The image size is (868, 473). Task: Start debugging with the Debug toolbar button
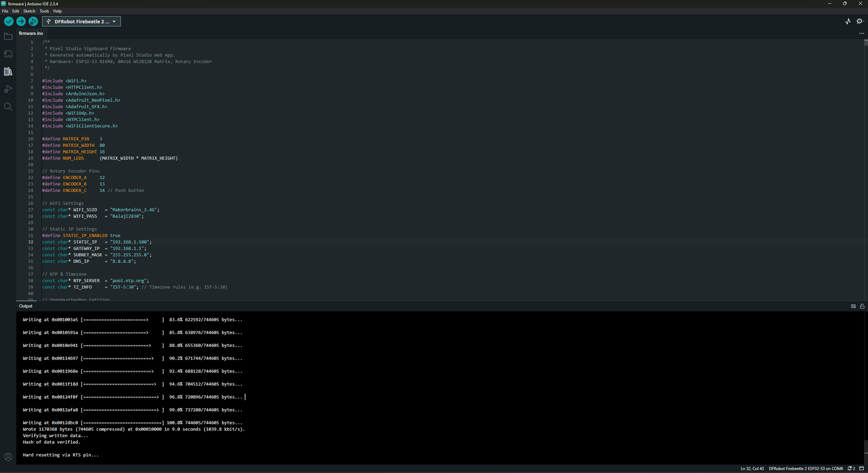pyautogui.click(x=33, y=22)
